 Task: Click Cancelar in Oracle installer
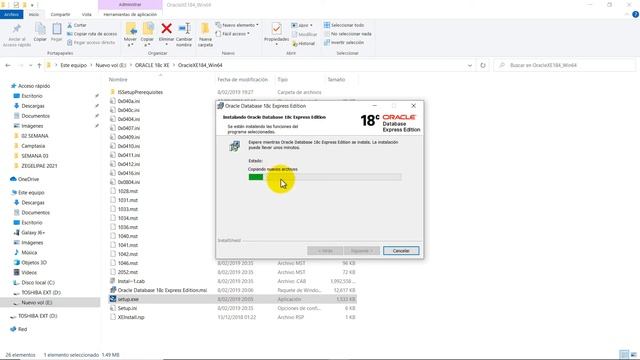[401, 251]
